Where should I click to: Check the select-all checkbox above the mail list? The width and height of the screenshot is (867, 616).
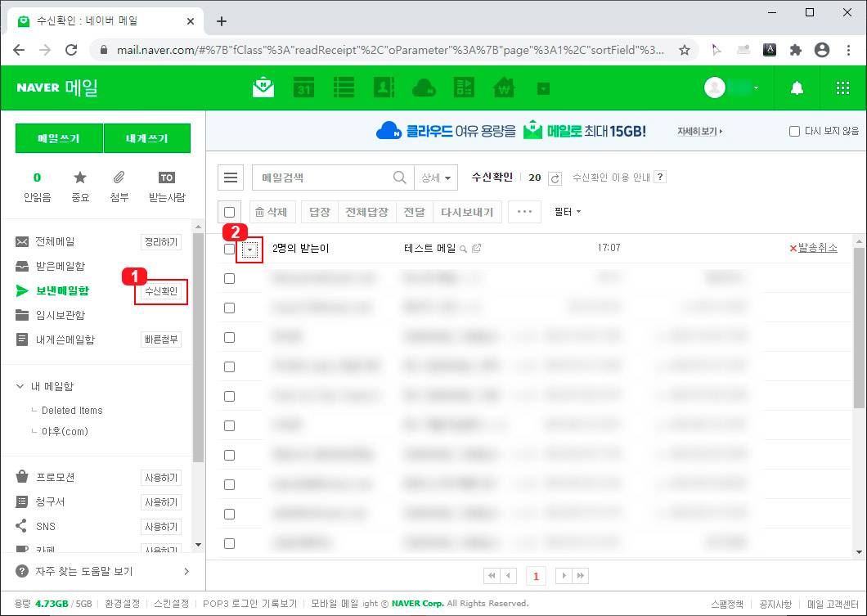[x=230, y=211]
